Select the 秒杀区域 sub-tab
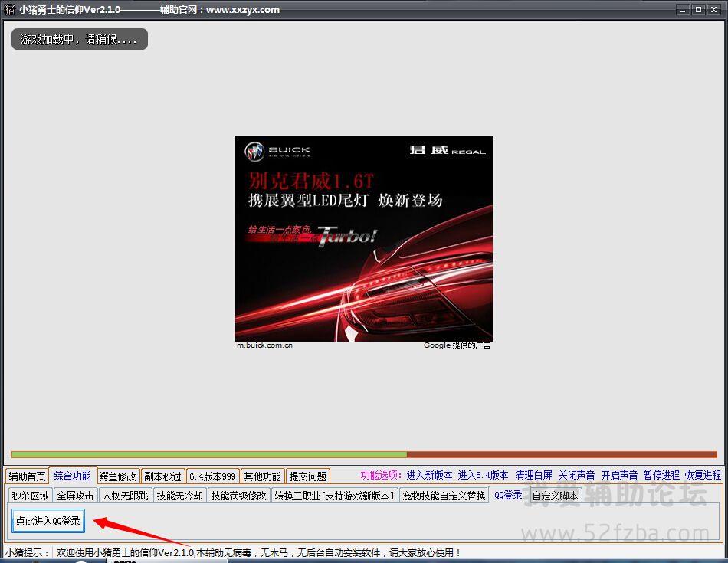This screenshot has height=563, width=728. 30,496
